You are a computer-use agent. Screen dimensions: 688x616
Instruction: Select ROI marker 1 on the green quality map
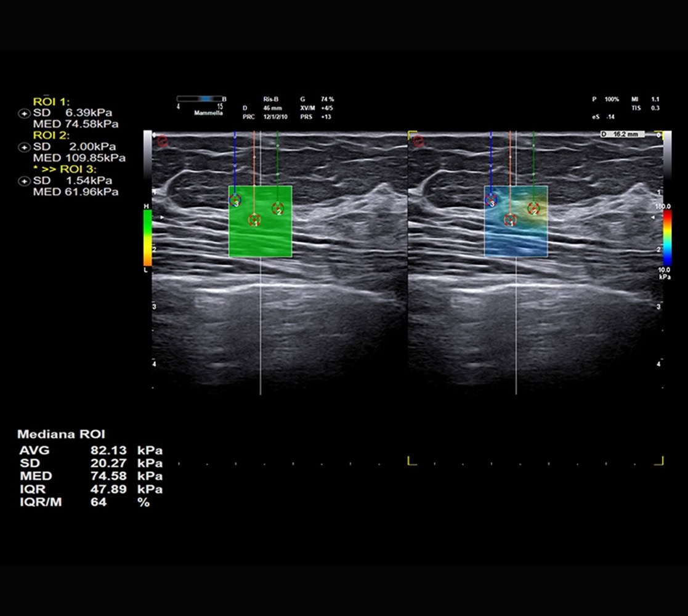(x=254, y=219)
